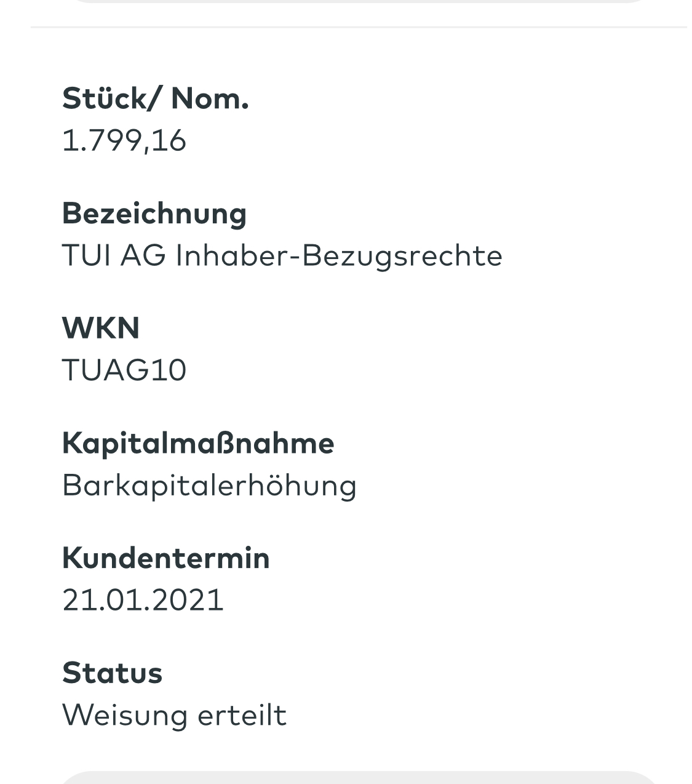Select the TUAG10 security code
692x784 pixels.
click(x=124, y=370)
